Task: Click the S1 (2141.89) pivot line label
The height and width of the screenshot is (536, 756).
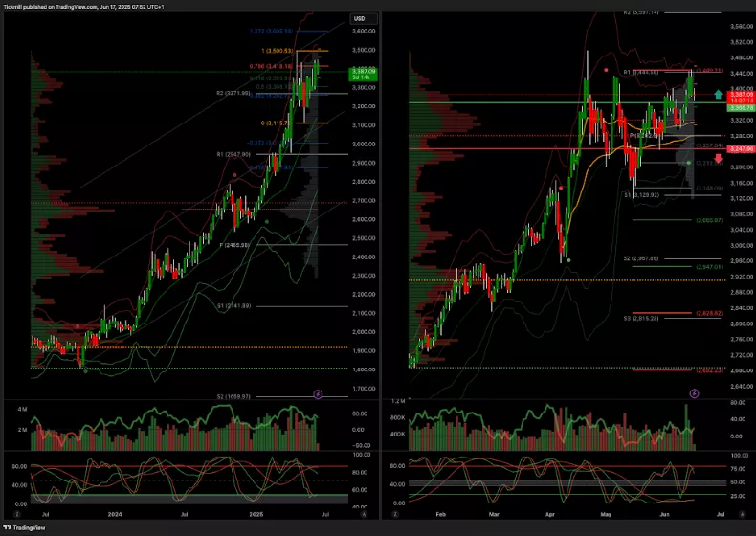Action: click(x=233, y=305)
